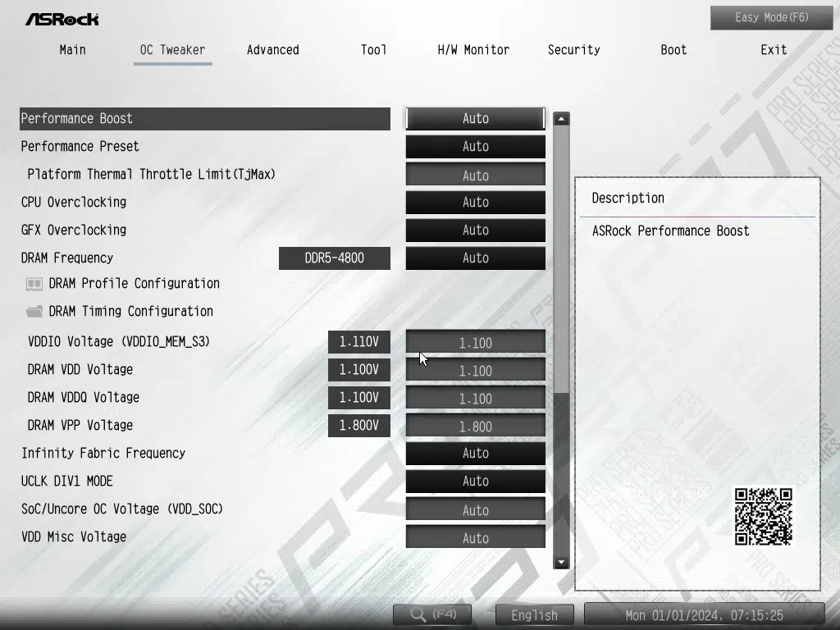The width and height of the screenshot is (840, 630).
Task: Click the scrollbar down arrow
Action: click(561, 562)
